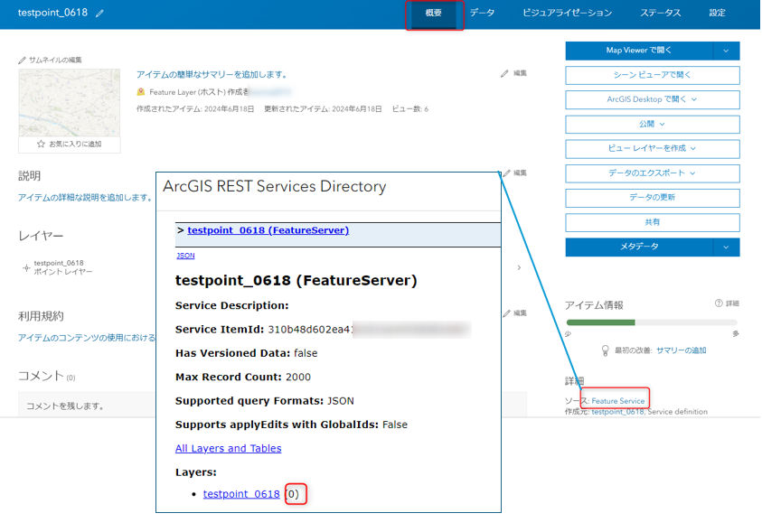762x532 pixels.
Task: Click the アイテムのコンテンツの使用における terms link
Action: 87,338
